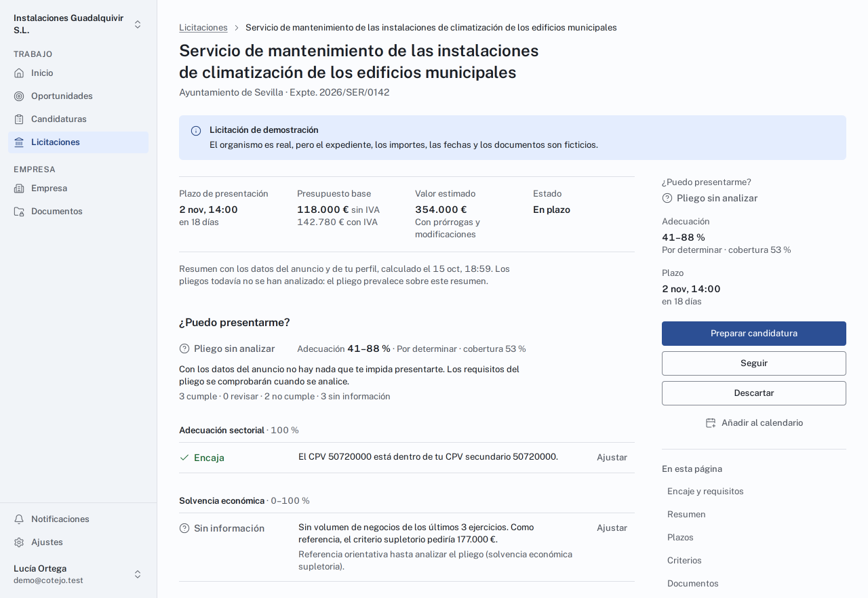Click Añadir al calendario
The height and width of the screenshot is (598, 868).
pyautogui.click(x=754, y=423)
